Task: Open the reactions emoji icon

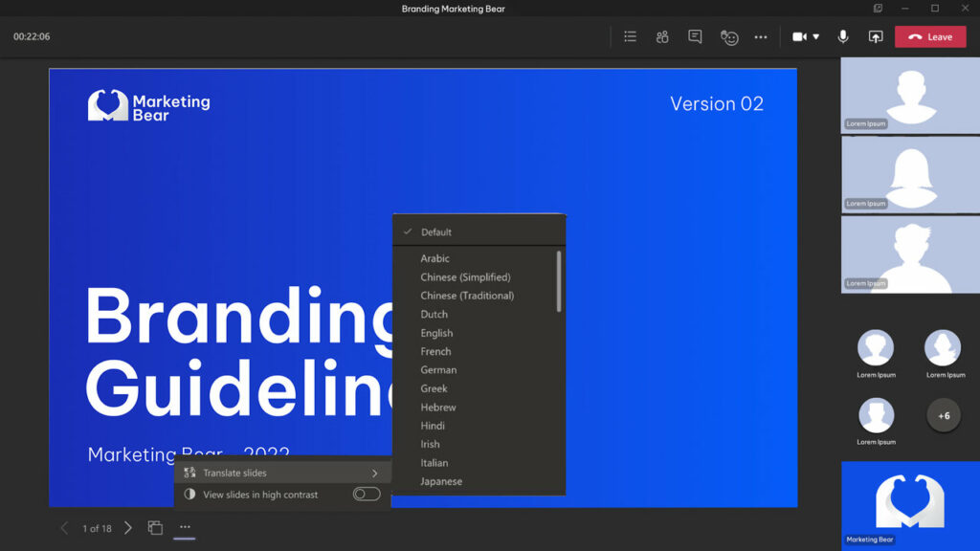Action: tap(728, 37)
